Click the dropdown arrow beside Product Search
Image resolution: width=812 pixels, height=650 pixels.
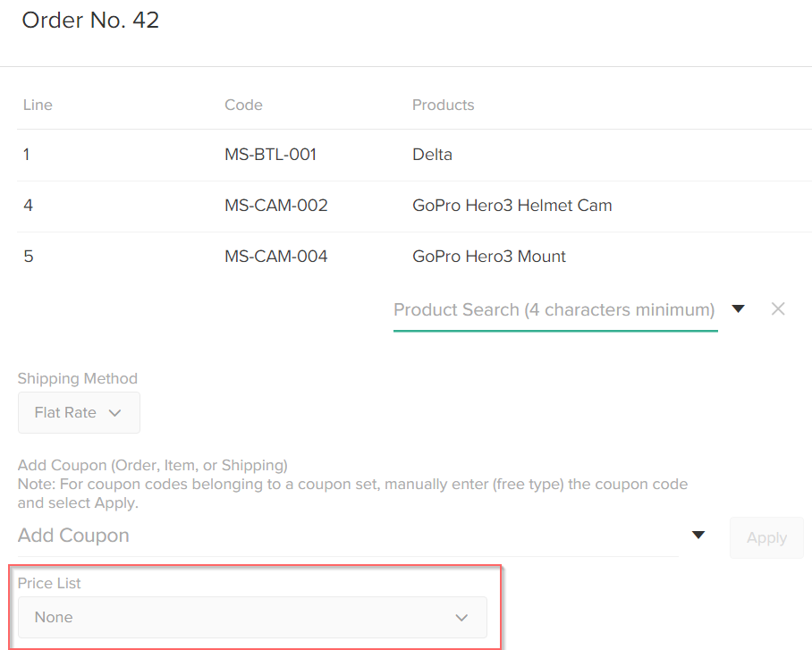(739, 308)
